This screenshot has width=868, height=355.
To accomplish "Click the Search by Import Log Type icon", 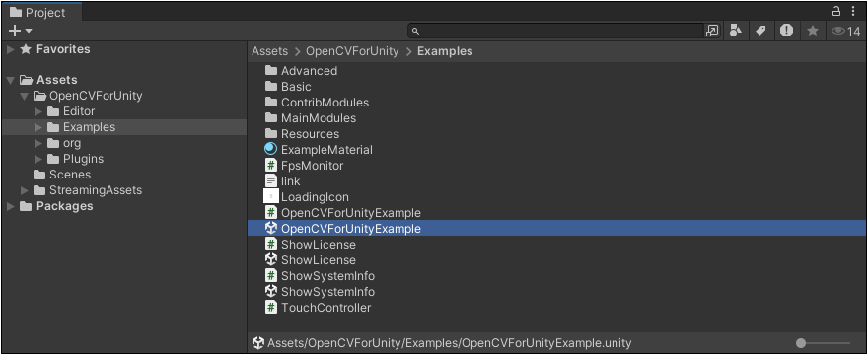I will click(787, 31).
